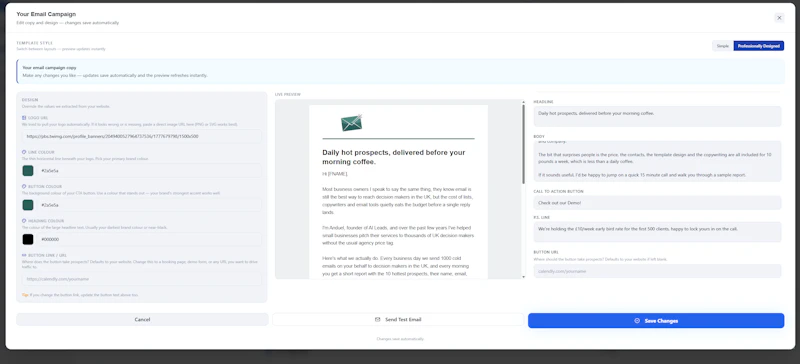
Task: Open the Button Colour swatch picker
Action: tap(28, 205)
